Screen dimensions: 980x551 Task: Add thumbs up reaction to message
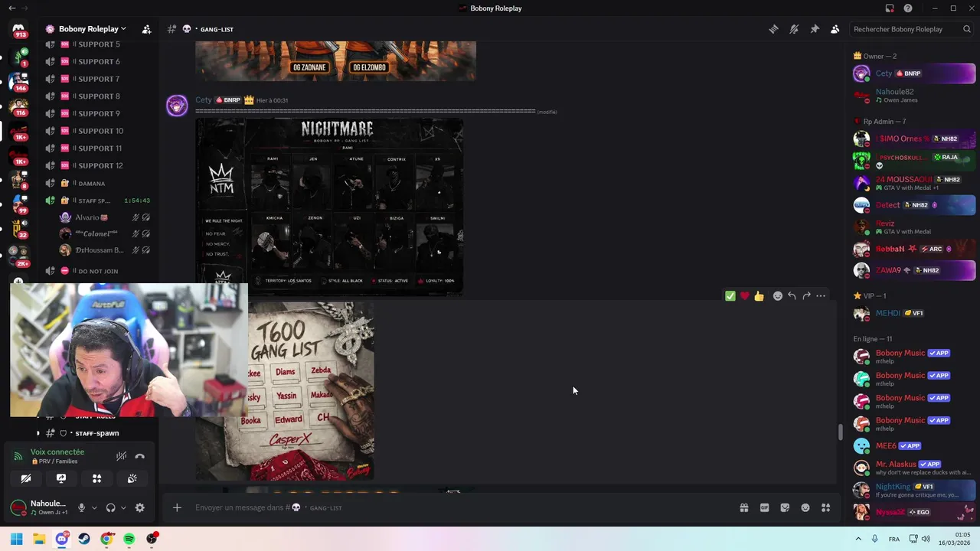click(759, 296)
